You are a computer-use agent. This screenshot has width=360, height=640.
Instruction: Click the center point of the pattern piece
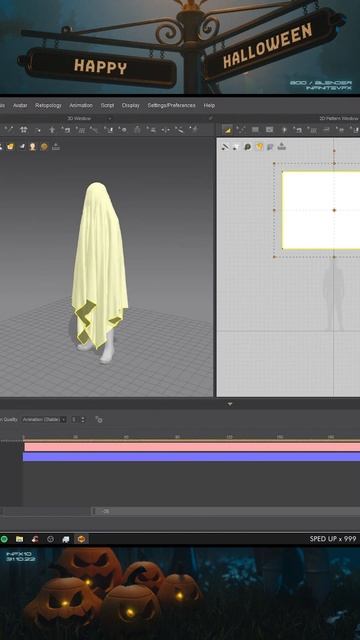point(334,210)
